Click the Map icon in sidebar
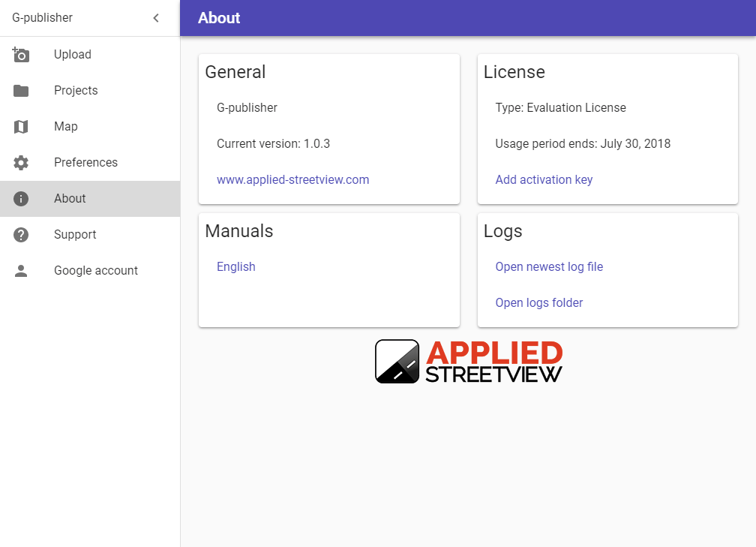The height and width of the screenshot is (547, 756). point(21,127)
